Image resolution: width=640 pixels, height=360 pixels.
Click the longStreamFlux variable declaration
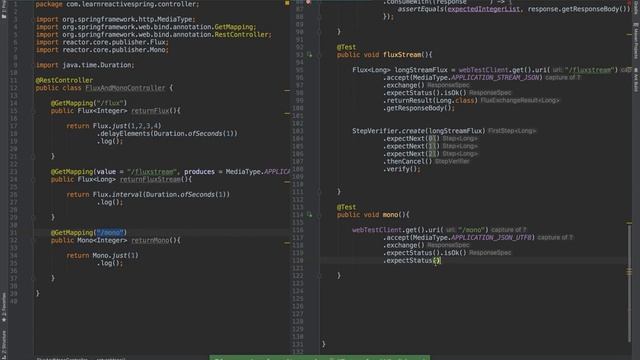click(x=421, y=70)
